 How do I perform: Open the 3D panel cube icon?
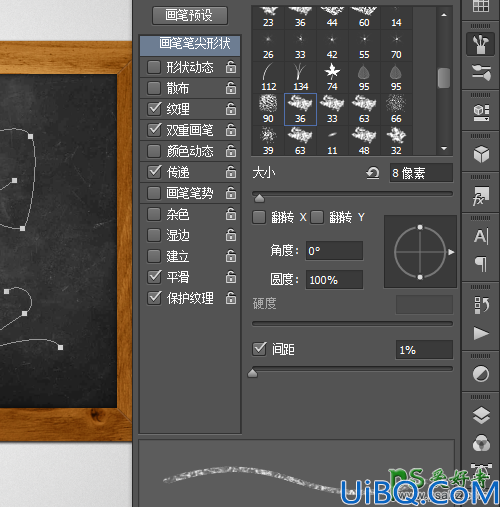pyautogui.click(x=481, y=154)
